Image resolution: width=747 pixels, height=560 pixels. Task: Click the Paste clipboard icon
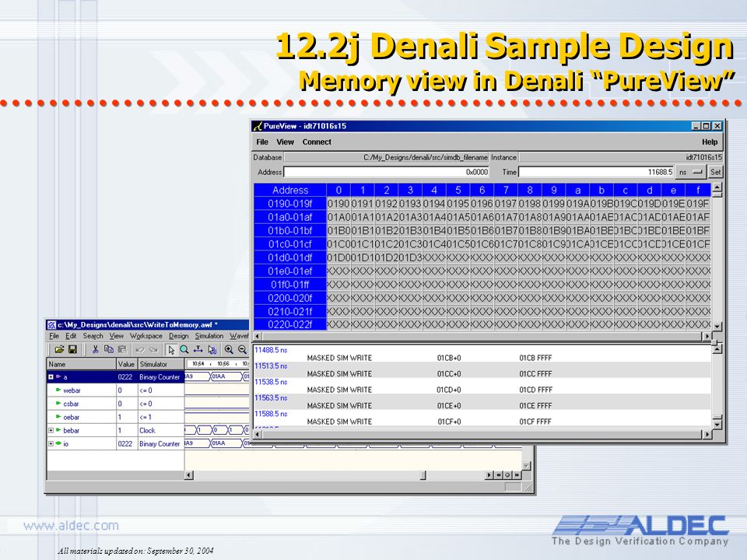pyautogui.click(x=122, y=350)
